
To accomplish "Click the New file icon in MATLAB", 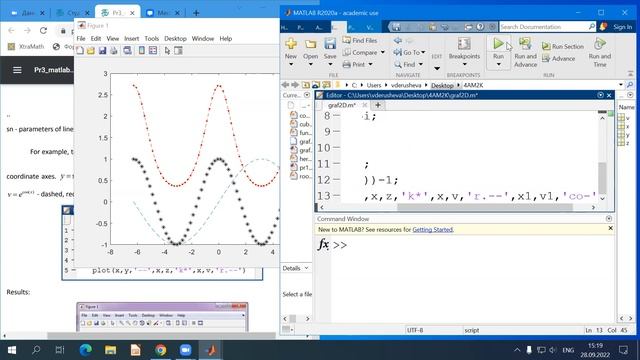I will (x=291, y=44).
